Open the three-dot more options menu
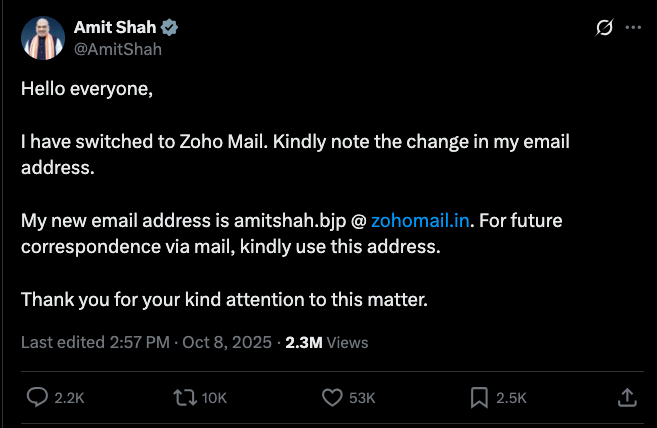The height and width of the screenshot is (428, 657). [x=632, y=28]
